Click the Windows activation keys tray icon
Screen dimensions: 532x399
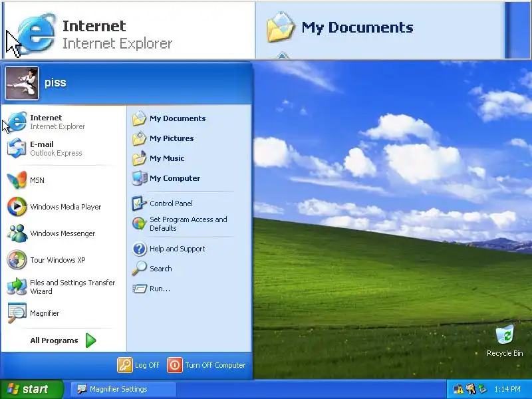[x=471, y=389]
